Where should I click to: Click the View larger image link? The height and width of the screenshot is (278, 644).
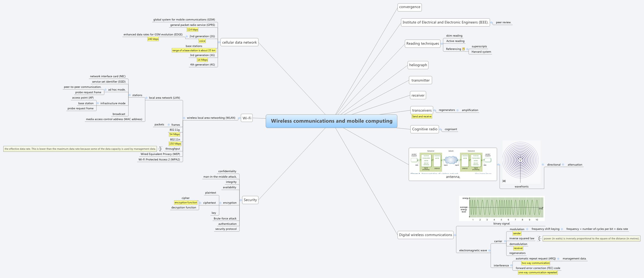pyautogui.click(x=483, y=173)
